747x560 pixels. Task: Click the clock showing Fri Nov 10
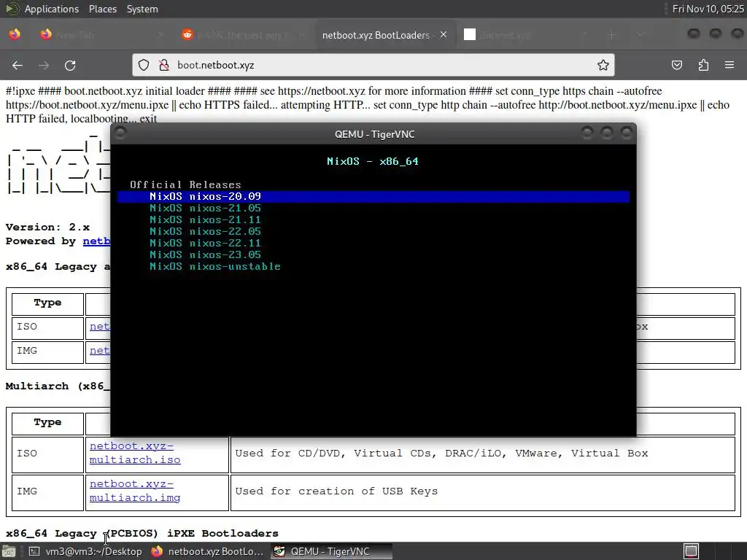tap(708, 9)
